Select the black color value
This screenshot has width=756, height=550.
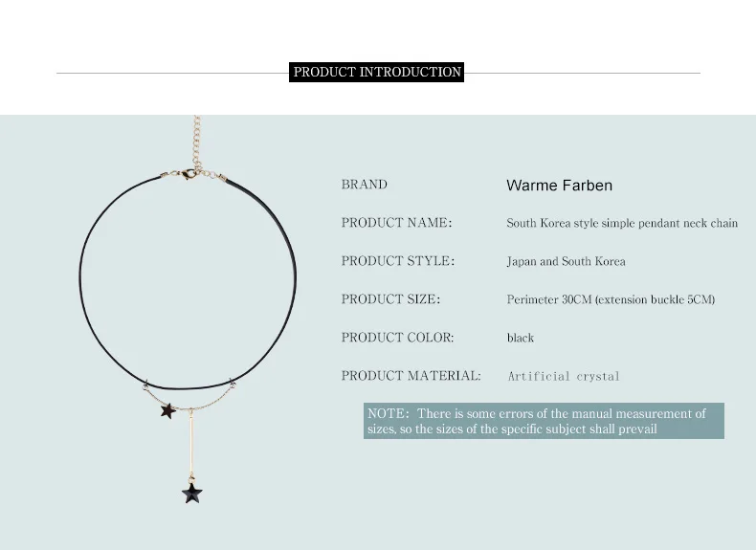(x=521, y=338)
